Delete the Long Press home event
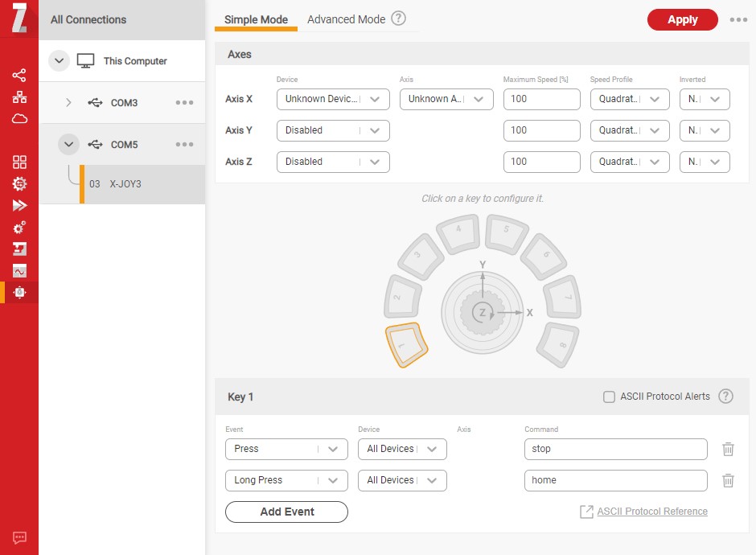 tap(728, 480)
